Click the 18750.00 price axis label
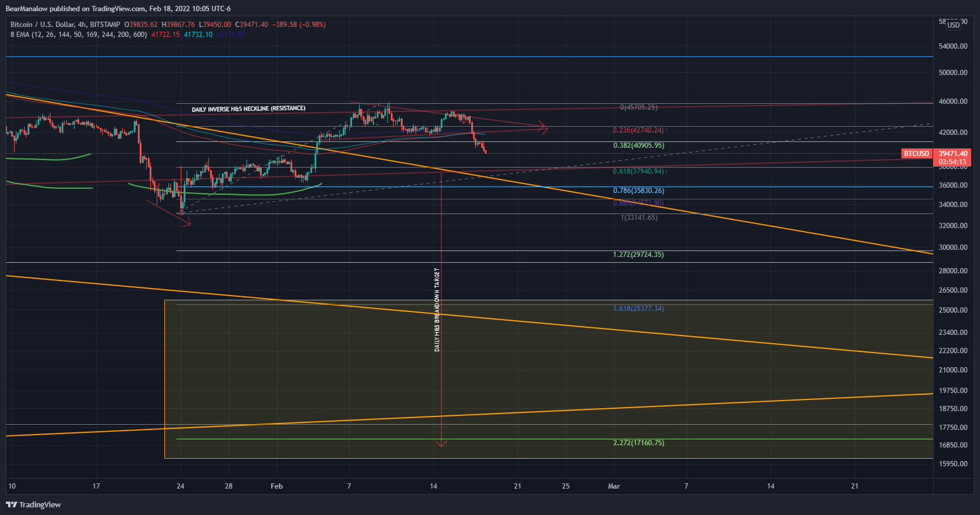980x515 pixels. [953, 409]
